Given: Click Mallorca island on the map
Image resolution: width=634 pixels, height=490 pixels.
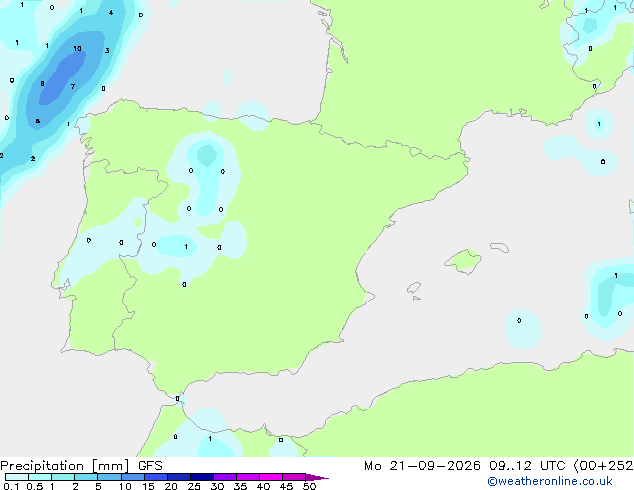Looking at the screenshot, I should (x=463, y=261).
